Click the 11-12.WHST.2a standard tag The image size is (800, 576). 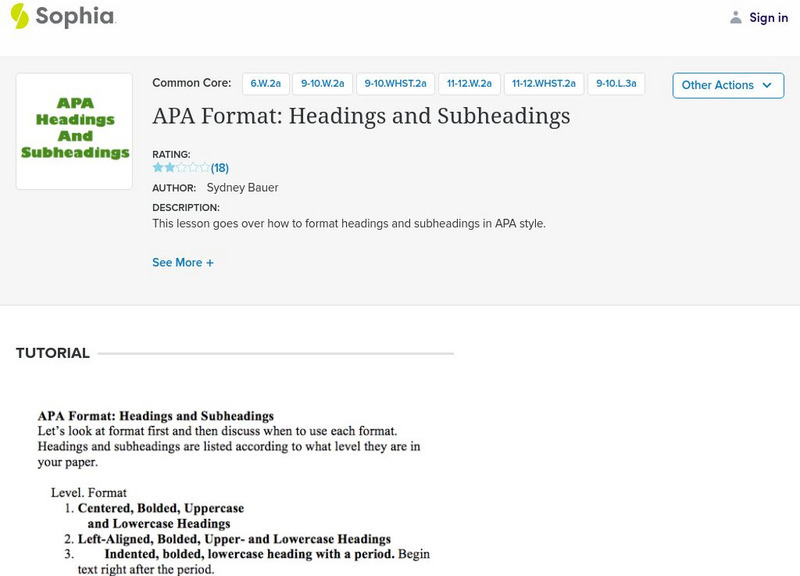543,85
